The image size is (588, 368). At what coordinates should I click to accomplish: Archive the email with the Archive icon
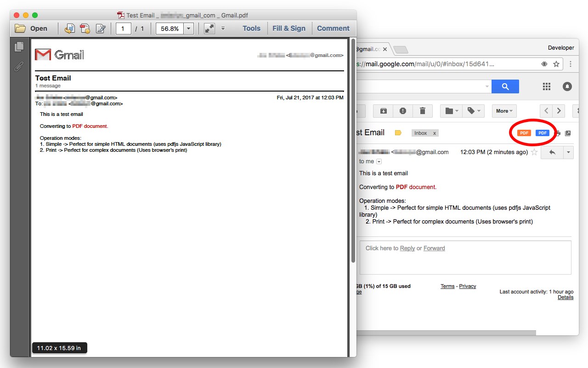383,111
